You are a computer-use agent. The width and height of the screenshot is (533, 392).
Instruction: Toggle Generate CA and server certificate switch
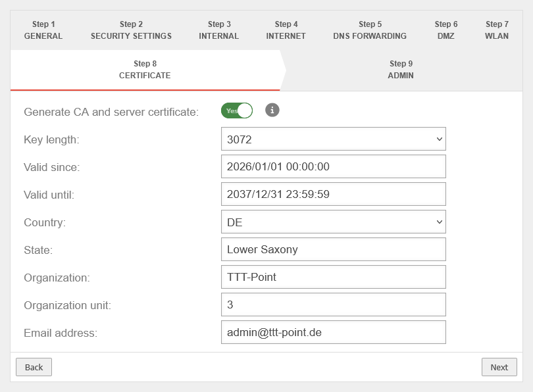point(237,110)
